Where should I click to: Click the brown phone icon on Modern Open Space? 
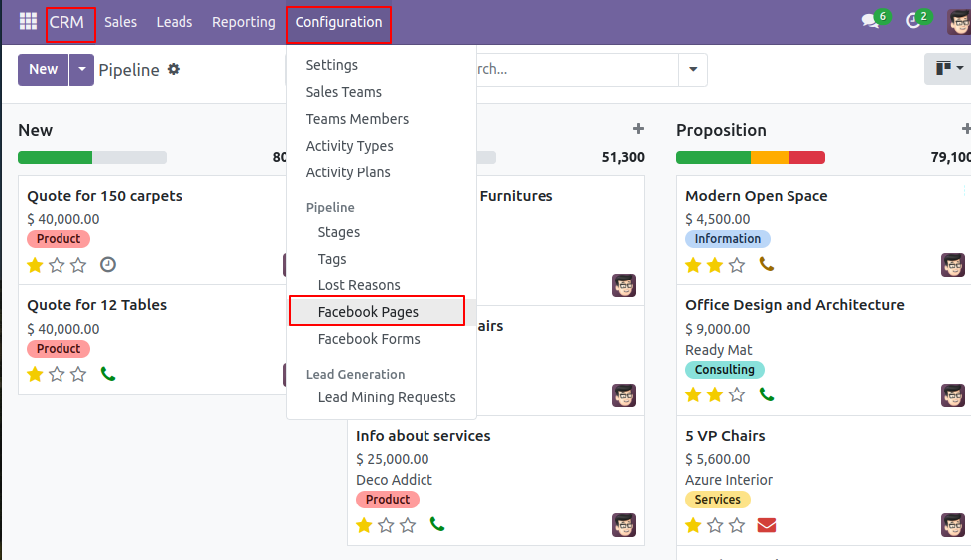coord(766,265)
